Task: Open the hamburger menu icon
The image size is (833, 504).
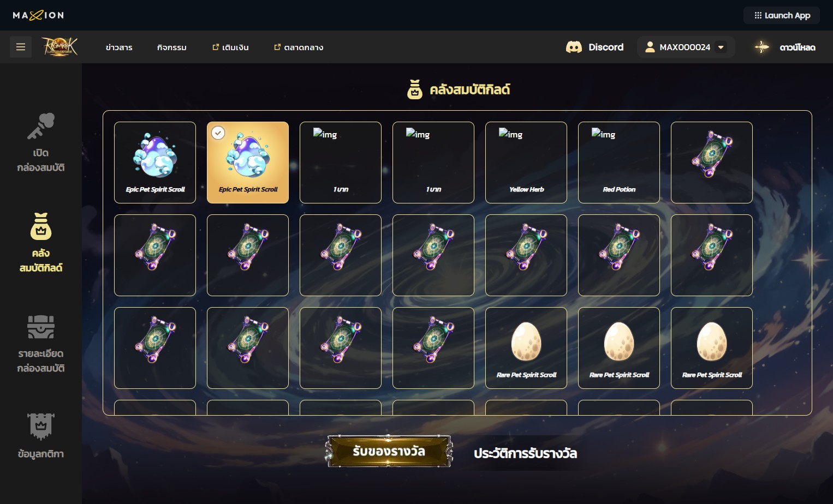Action: point(21,47)
